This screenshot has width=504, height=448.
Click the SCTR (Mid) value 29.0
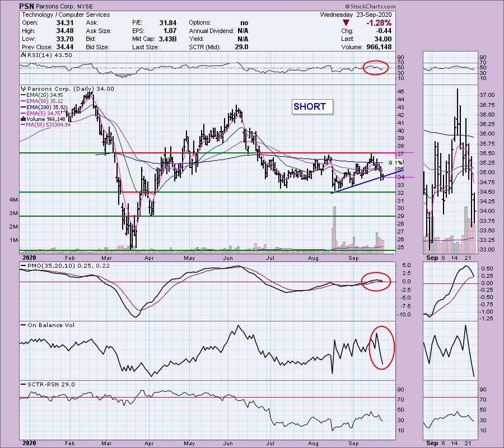241,47
